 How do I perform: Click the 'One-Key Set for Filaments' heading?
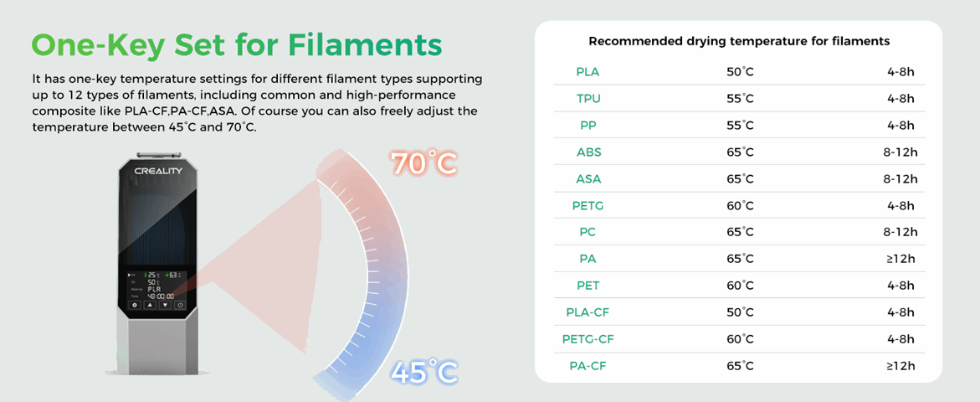236,44
